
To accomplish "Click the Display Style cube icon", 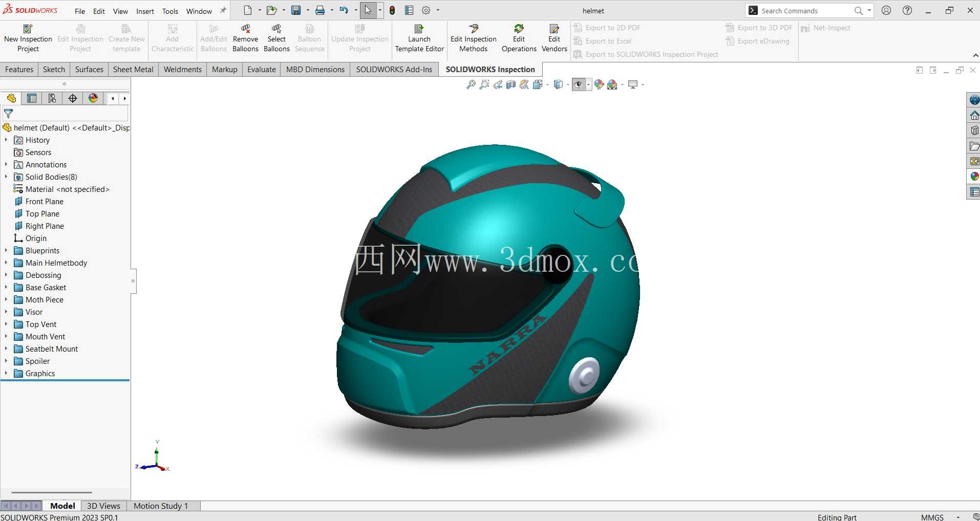I will 559,84.
